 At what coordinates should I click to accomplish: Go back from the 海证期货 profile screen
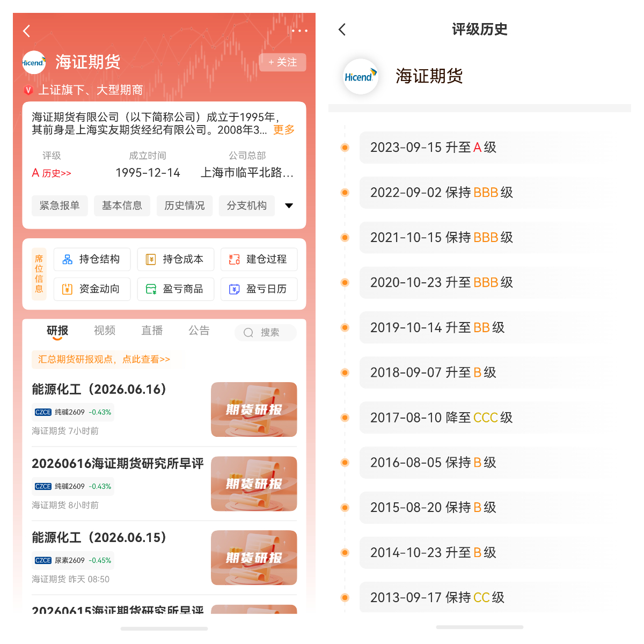click(27, 31)
